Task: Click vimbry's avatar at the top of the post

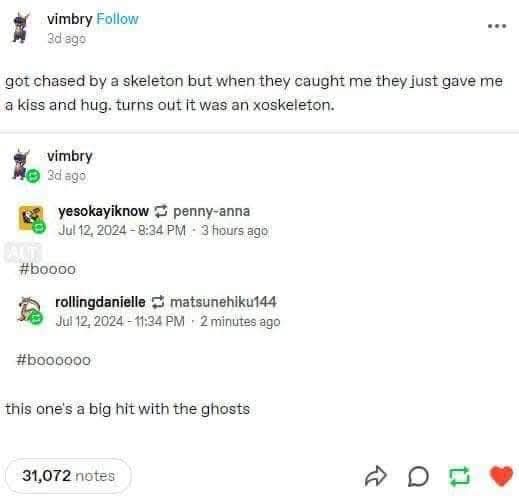Action: [21, 28]
